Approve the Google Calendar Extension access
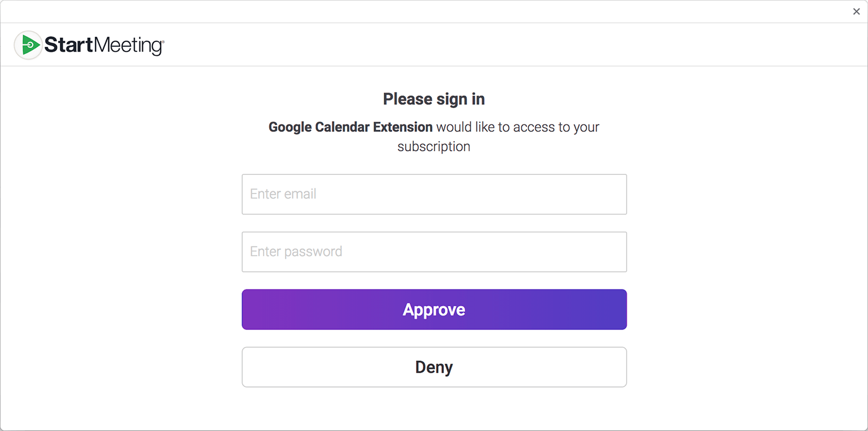The image size is (868, 431). pyautogui.click(x=433, y=309)
